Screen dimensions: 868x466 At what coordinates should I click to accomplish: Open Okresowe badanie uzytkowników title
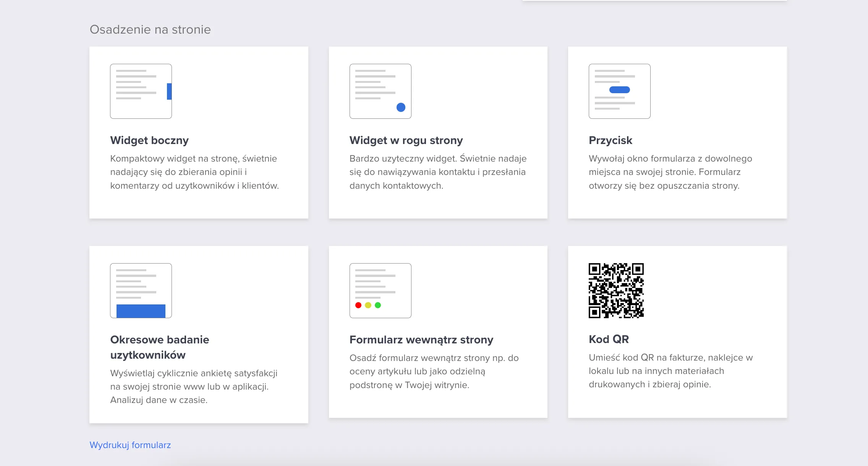tap(160, 347)
